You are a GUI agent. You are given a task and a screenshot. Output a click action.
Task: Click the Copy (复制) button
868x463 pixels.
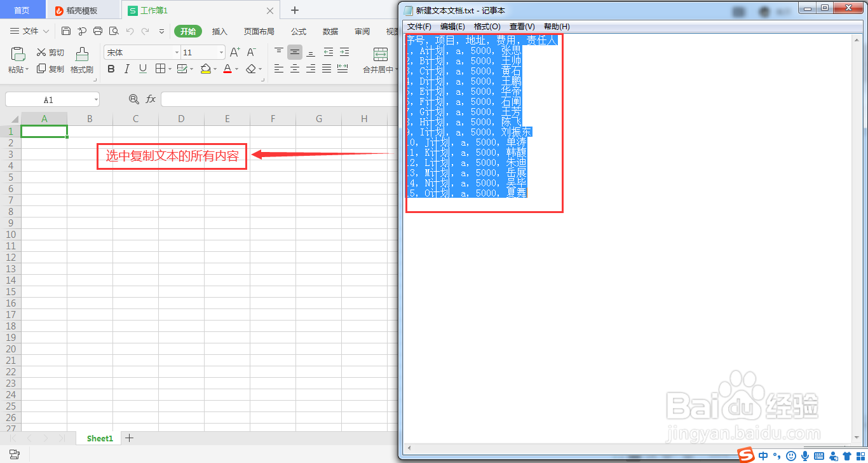(50, 69)
